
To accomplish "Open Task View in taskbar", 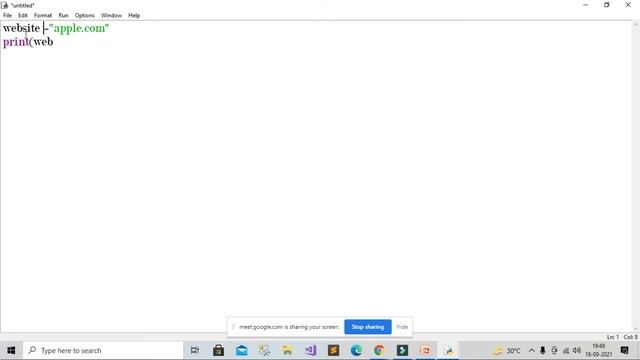I will point(195,350).
